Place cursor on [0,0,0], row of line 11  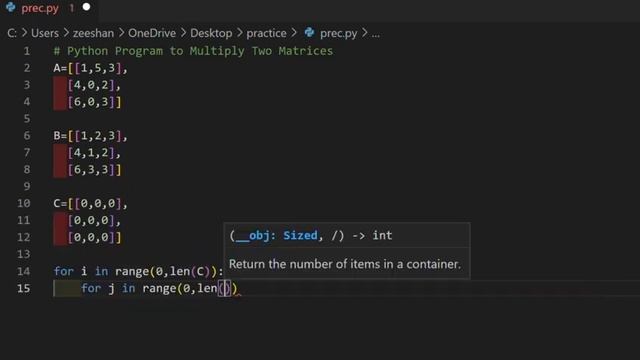[x=94, y=220]
